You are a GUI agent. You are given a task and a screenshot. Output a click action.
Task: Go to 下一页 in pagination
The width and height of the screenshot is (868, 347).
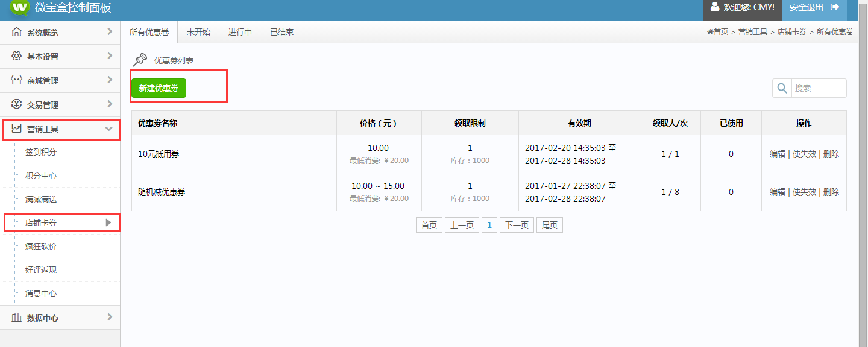(517, 225)
